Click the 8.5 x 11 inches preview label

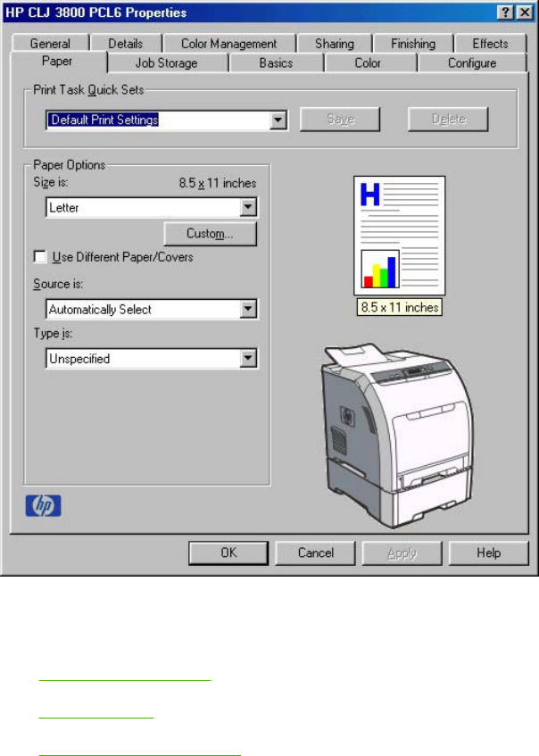point(400,307)
